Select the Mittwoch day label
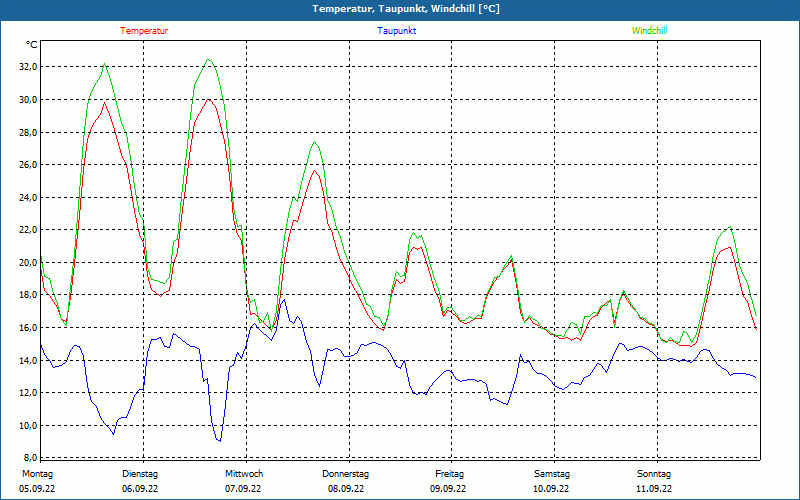 click(244, 474)
